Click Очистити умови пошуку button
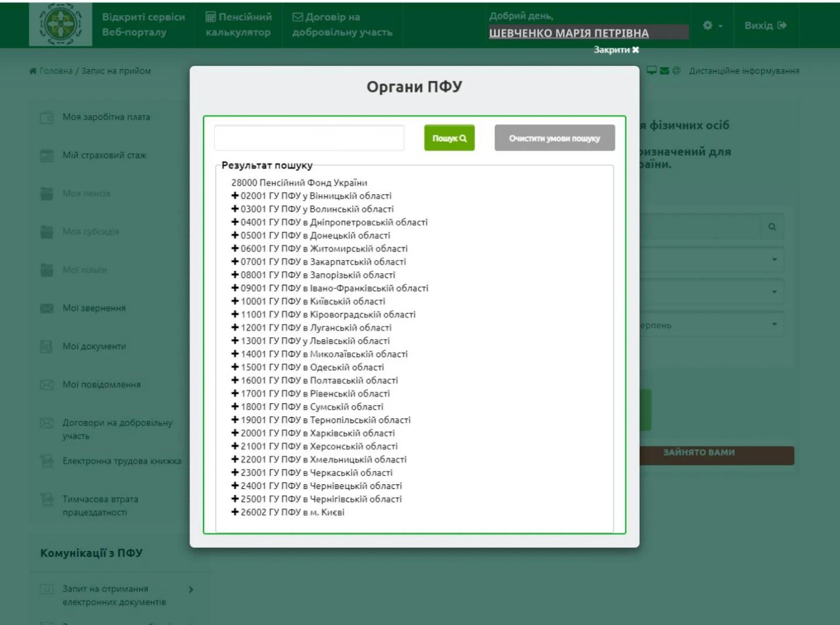This screenshot has height=625, width=840. pyautogui.click(x=554, y=138)
